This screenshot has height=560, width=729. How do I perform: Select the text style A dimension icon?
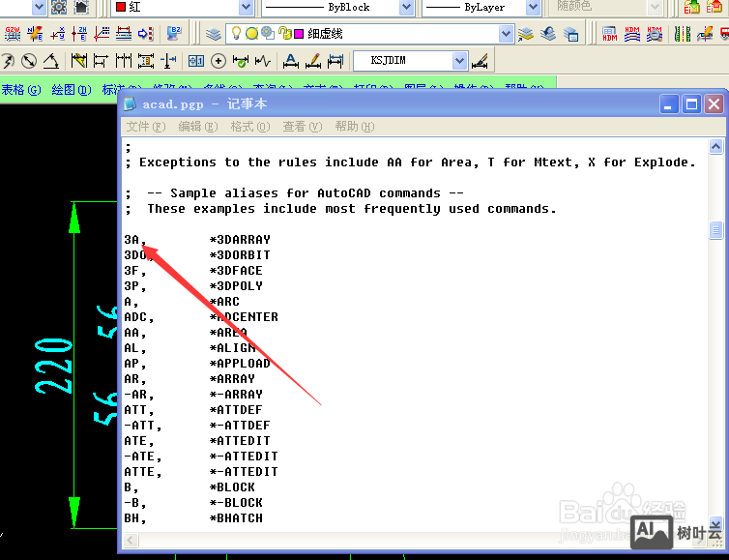tap(290, 61)
